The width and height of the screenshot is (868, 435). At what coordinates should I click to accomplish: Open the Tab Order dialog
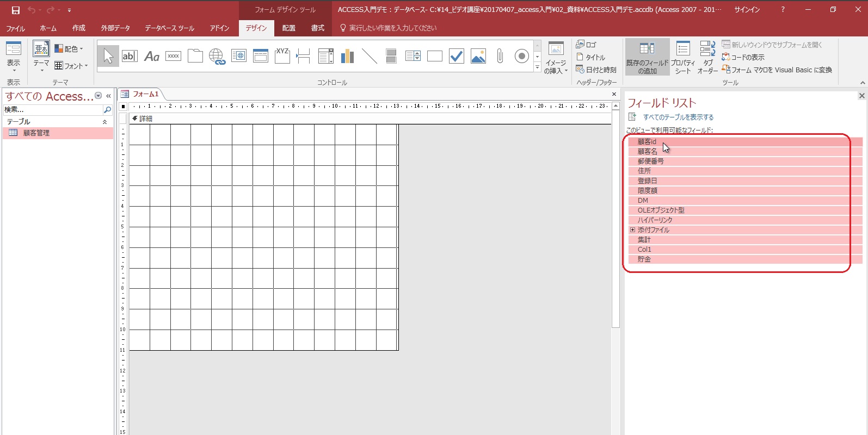pyautogui.click(x=707, y=57)
